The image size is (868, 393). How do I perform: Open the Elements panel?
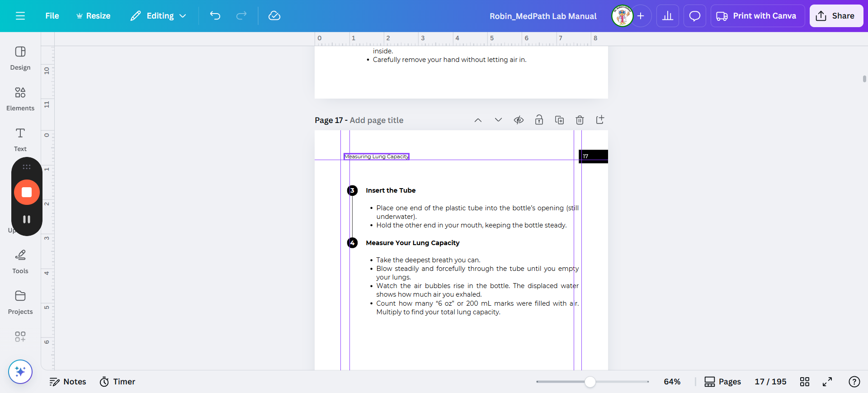[20, 98]
